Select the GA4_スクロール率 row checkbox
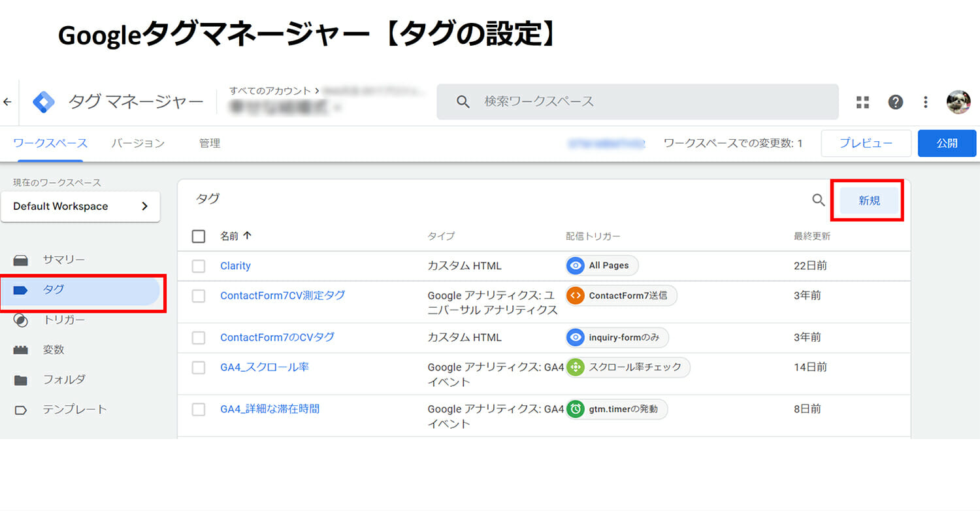Image resolution: width=980 pixels, height=511 pixels. (199, 368)
